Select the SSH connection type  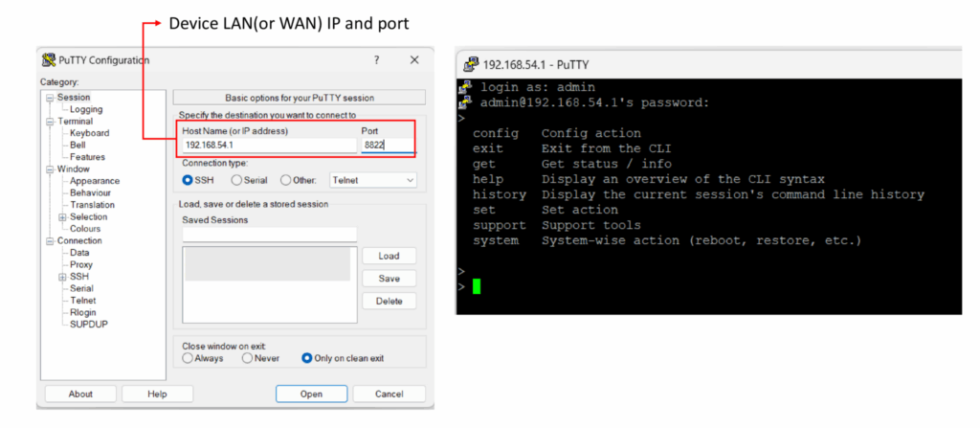[188, 180]
